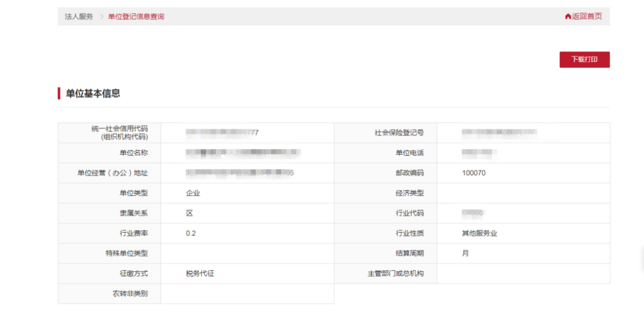Select the 行业费率 value 0.2
The image size is (644, 314).
coord(191,233)
